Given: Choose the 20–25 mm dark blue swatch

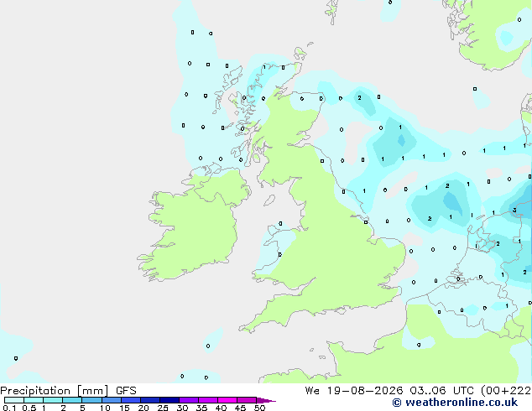Looking at the screenshot, I should pyautogui.click(x=150, y=400).
